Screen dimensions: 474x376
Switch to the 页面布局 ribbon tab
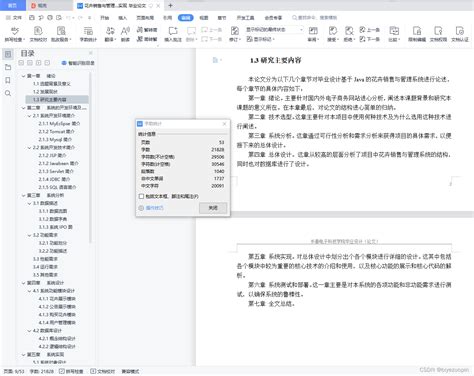[x=145, y=18]
